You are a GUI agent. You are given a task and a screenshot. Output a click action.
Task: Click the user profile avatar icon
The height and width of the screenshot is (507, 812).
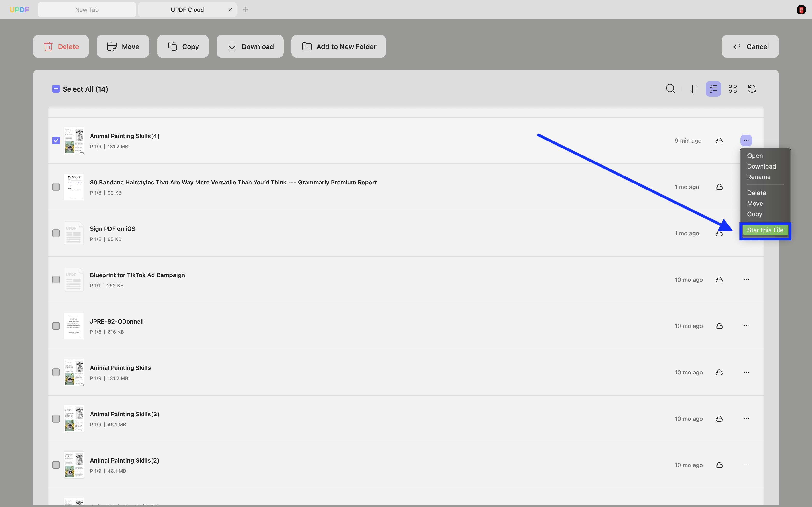coord(801,10)
